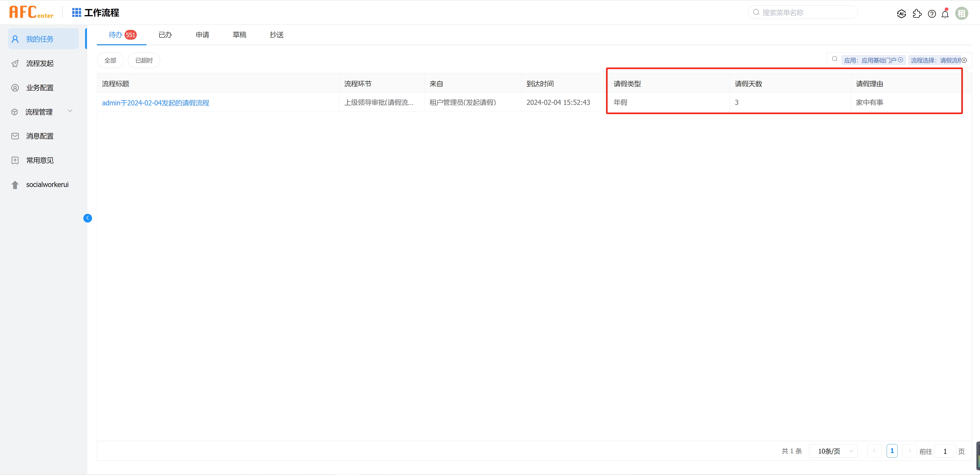
Task: Open the app grid icon beside 工作流程
Action: tap(76, 13)
